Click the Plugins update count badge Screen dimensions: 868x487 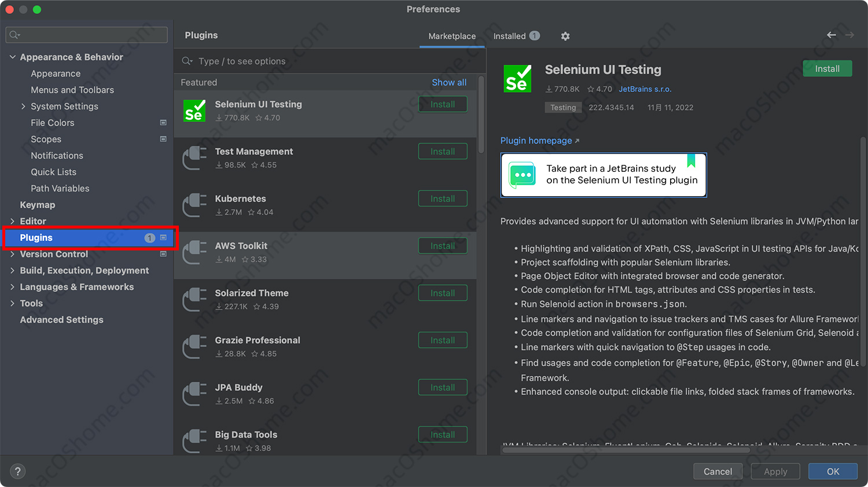click(150, 238)
